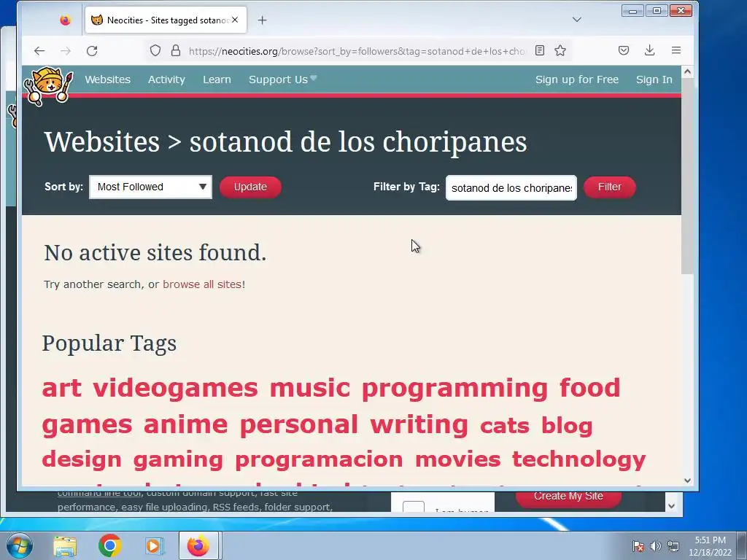Open the Save to Pocket icon

click(624, 50)
